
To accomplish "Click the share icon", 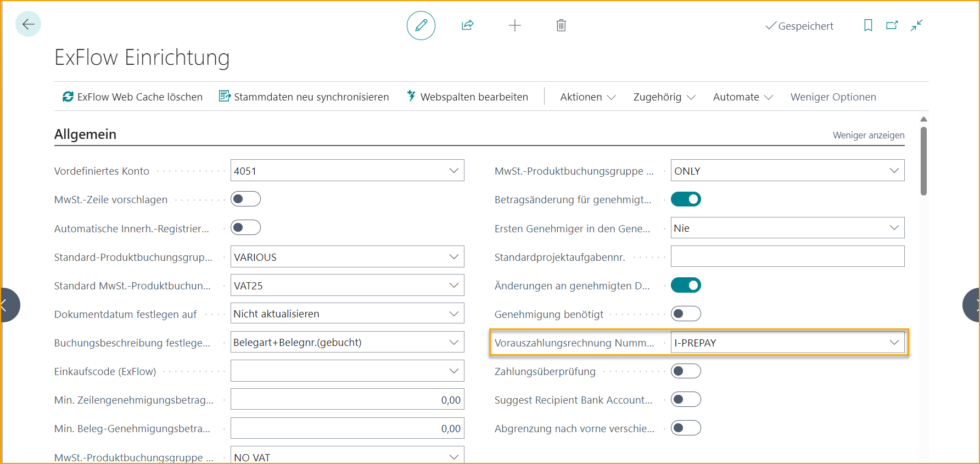I will [x=468, y=25].
